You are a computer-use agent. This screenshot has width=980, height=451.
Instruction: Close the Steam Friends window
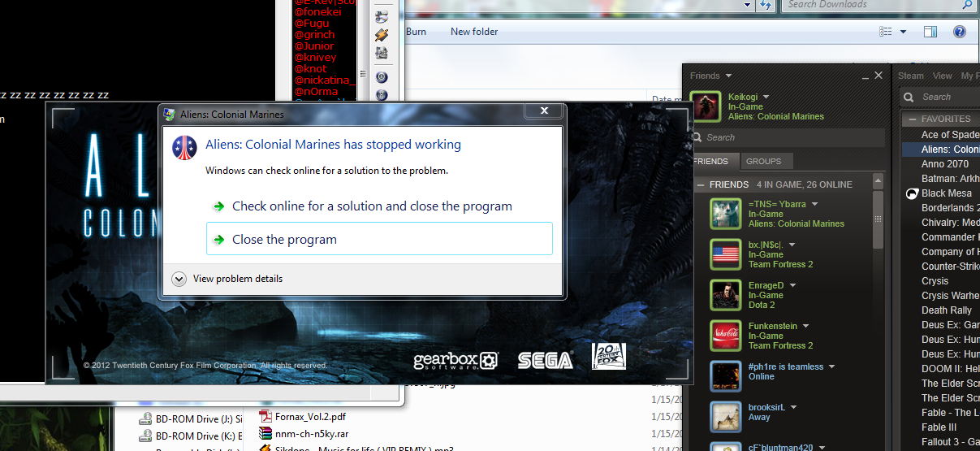[x=878, y=76]
